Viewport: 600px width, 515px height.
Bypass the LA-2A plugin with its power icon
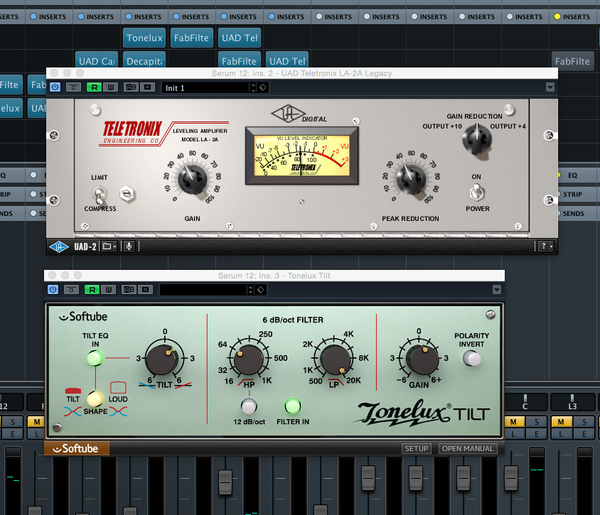(x=55, y=87)
